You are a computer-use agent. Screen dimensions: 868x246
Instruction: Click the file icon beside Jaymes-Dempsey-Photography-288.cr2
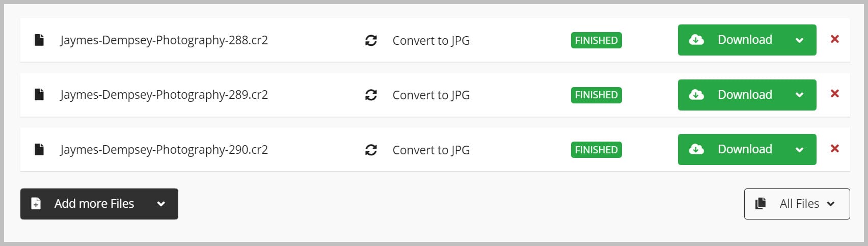coord(39,40)
